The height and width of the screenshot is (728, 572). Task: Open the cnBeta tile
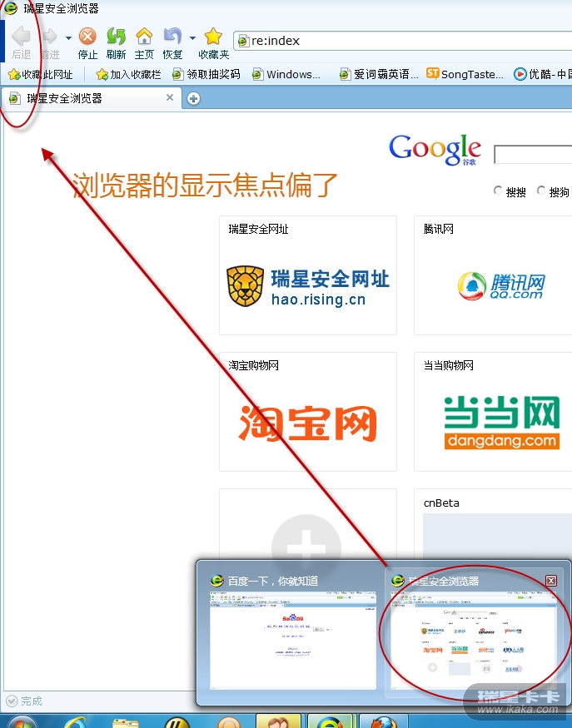click(493, 525)
